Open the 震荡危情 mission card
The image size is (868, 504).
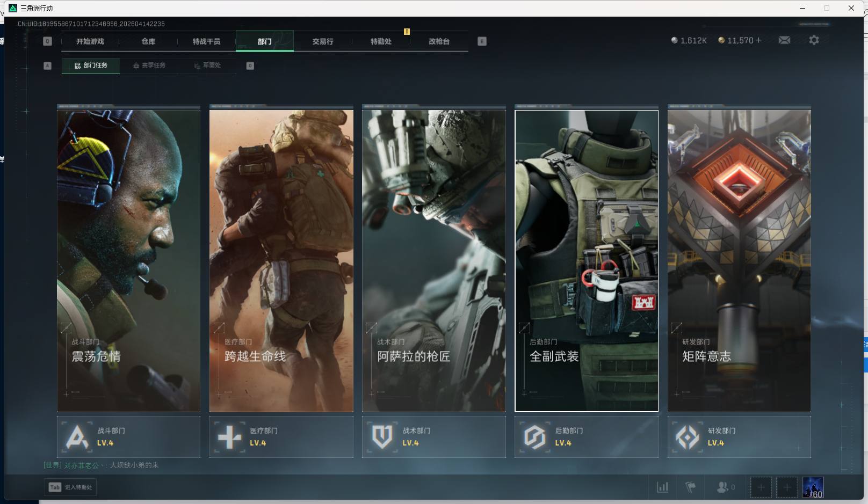[128, 261]
